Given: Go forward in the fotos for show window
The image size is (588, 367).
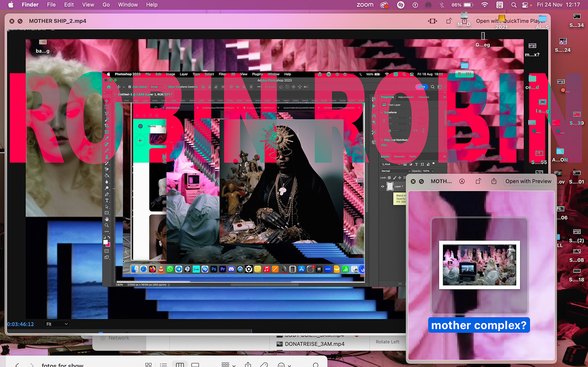Looking at the screenshot, I should (32, 365).
